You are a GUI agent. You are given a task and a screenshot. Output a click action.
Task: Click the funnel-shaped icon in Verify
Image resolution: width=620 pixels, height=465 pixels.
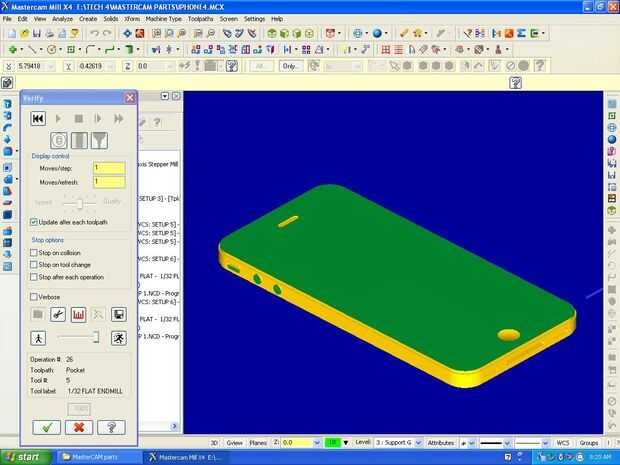coord(99,140)
